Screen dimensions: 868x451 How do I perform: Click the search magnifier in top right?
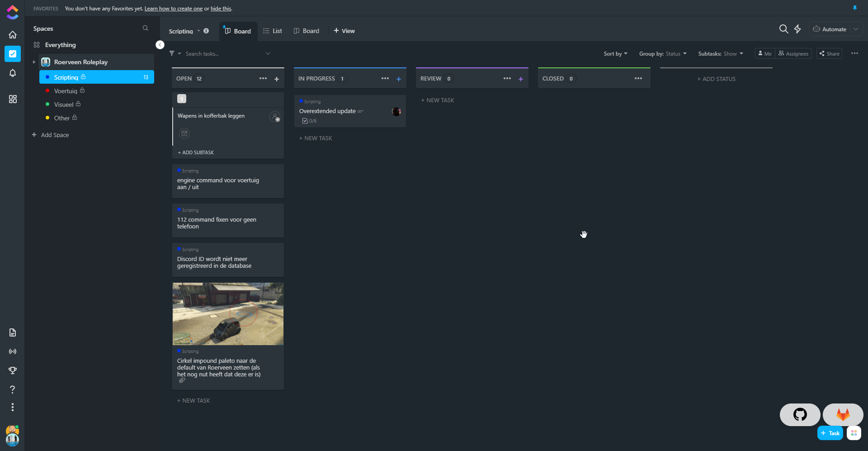[x=783, y=29]
